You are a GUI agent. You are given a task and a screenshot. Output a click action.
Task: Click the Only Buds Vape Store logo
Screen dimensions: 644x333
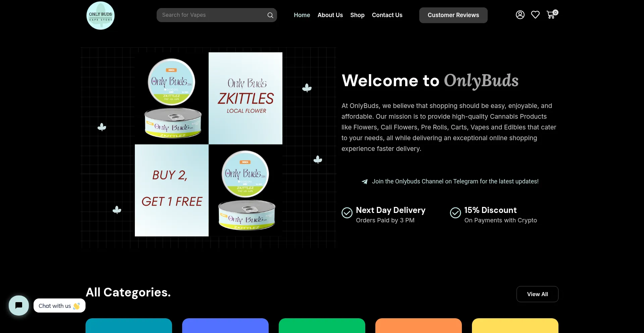pyautogui.click(x=100, y=15)
